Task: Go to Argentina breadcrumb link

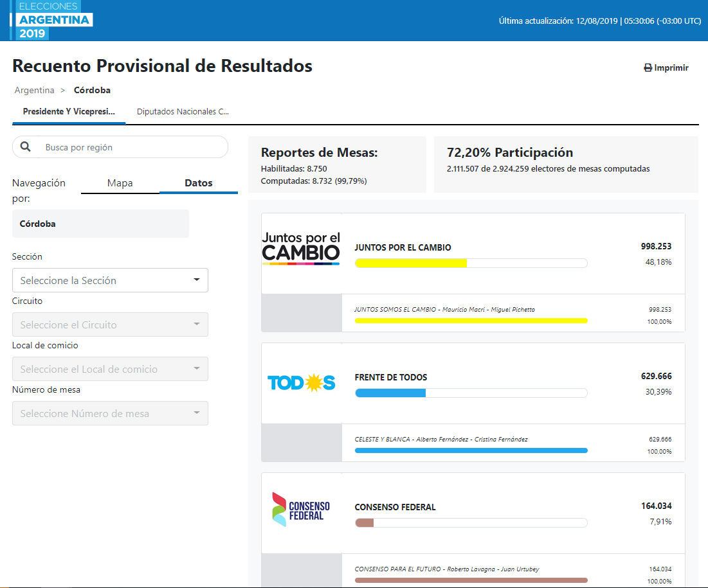Action: [x=34, y=90]
